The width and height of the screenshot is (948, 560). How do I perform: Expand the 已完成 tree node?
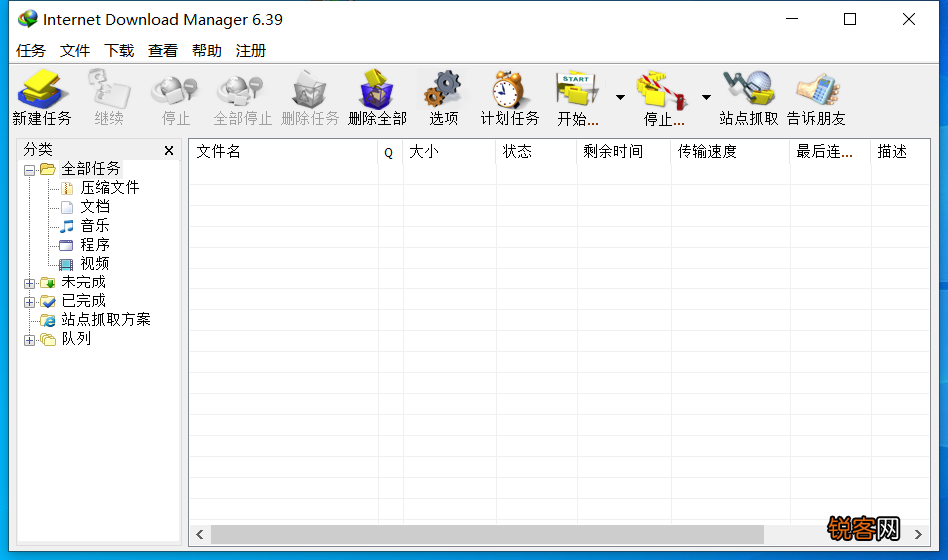pos(29,302)
